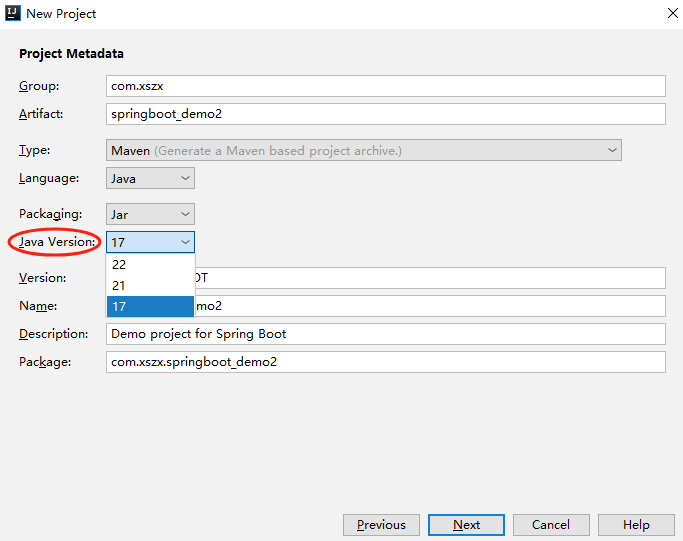The height and width of the screenshot is (541, 683).
Task: Click the Group input field
Action: tap(385, 86)
